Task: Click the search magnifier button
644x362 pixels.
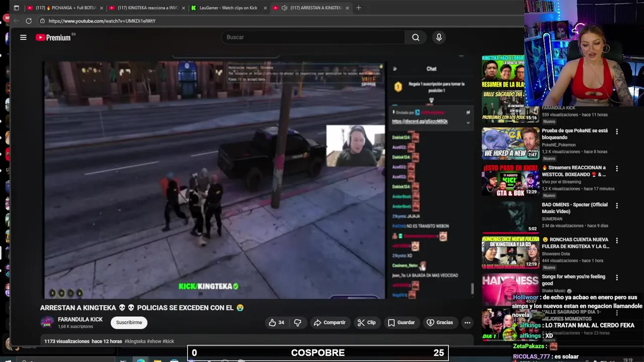Action: [x=416, y=37]
